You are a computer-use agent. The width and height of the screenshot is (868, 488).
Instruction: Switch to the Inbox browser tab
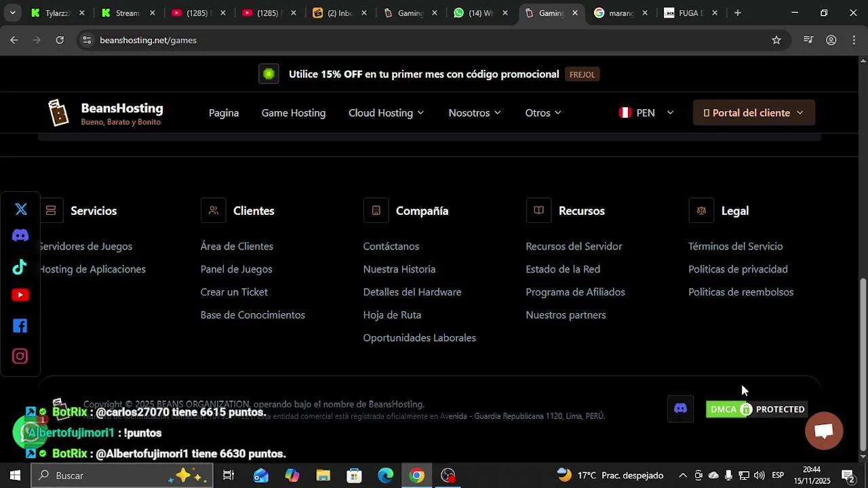pos(339,13)
